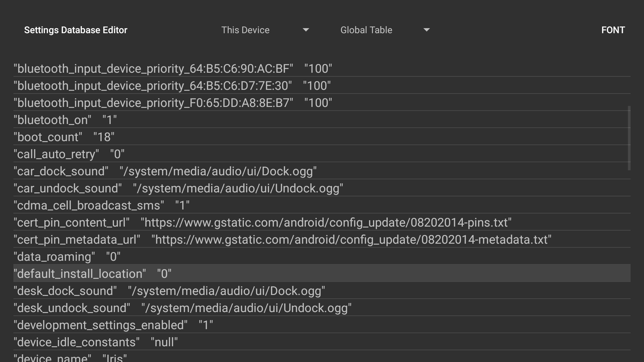Open the car_dock_sound setting
The width and height of the screenshot is (644, 362).
click(165, 171)
